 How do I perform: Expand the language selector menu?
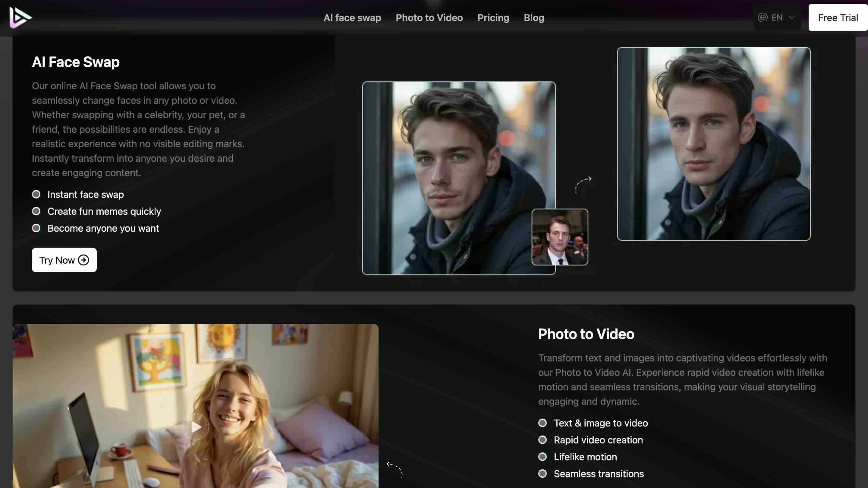tap(776, 17)
